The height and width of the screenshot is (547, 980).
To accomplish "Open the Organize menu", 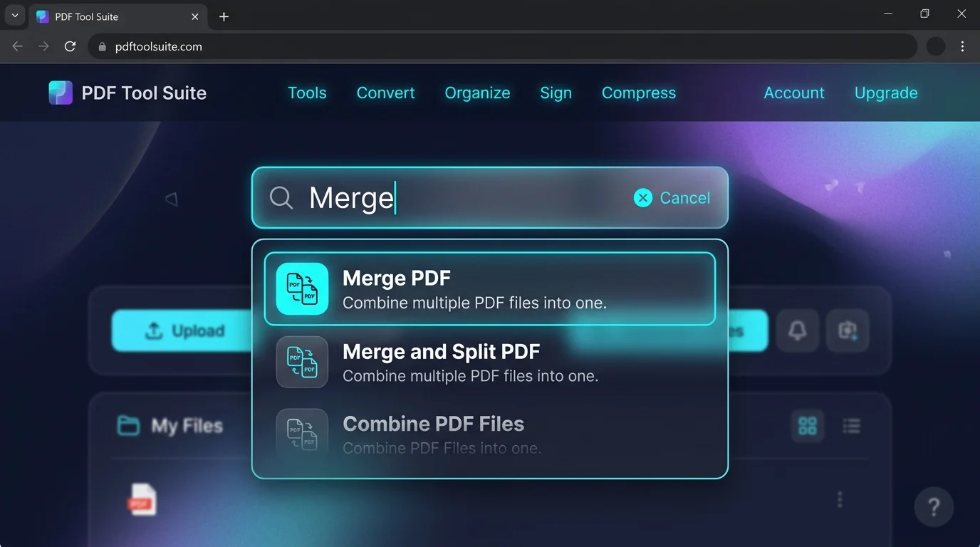I will click(x=477, y=93).
